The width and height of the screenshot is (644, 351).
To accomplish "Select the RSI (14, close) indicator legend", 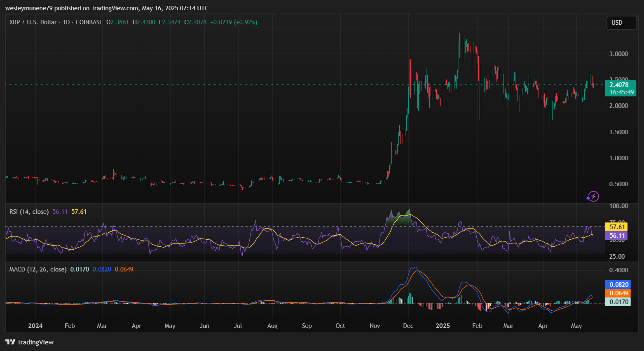I will pyautogui.click(x=29, y=212).
